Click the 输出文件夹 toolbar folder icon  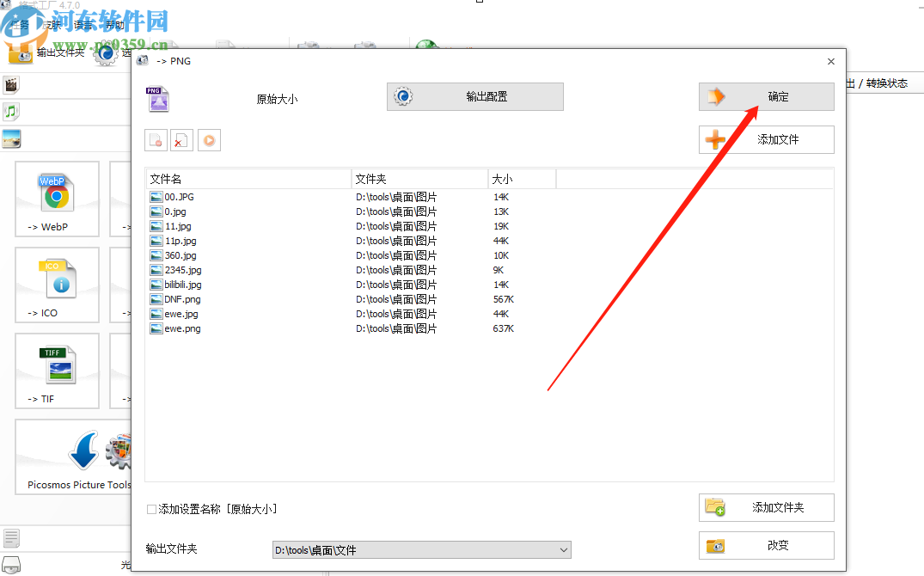tap(21, 53)
